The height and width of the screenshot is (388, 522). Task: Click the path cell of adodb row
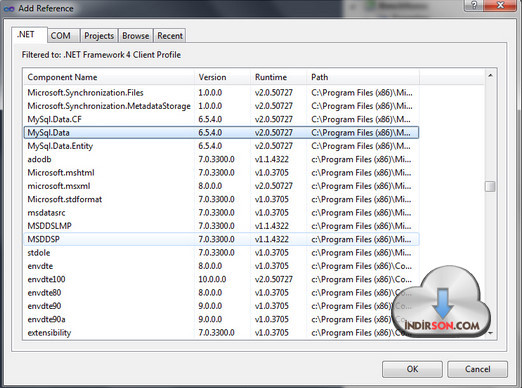pyautogui.click(x=361, y=159)
